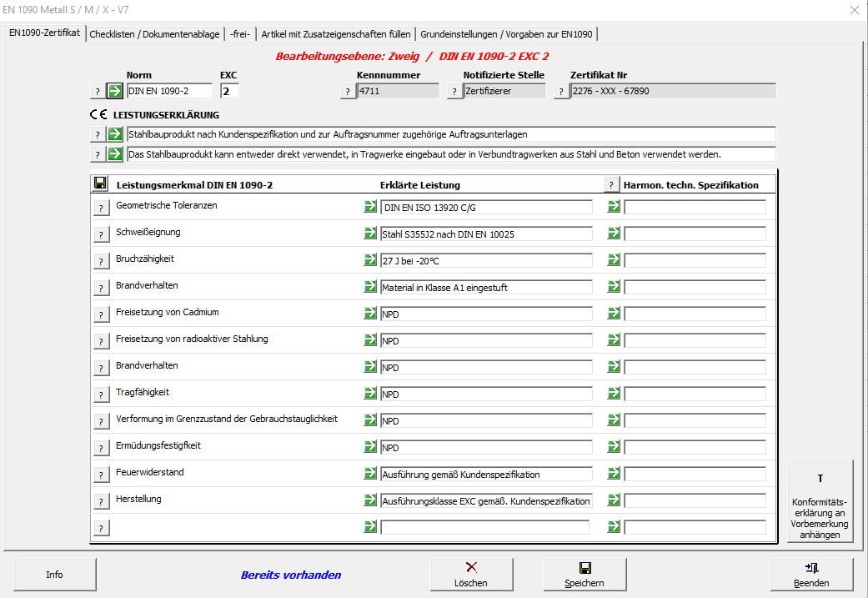Edit 'Material in Klasse A1 eingestuft' field
The height and width of the screenshot is (598, 868).
[487, 288]
